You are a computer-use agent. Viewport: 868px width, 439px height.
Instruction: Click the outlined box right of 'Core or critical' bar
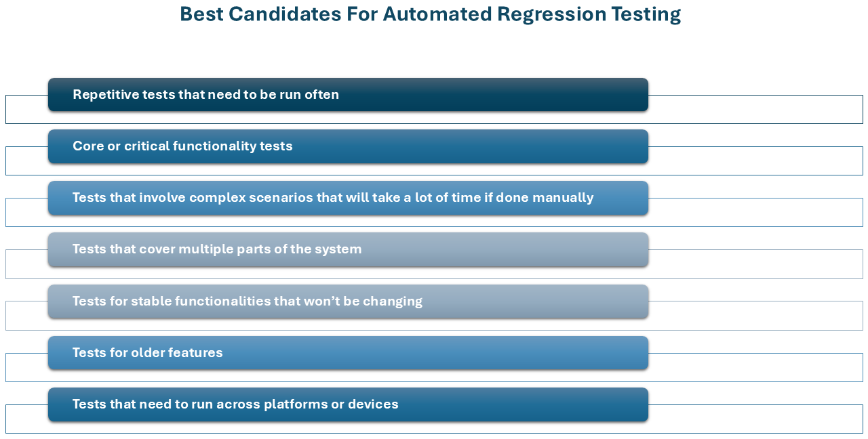pyautogui.click(x=755, y=161)
